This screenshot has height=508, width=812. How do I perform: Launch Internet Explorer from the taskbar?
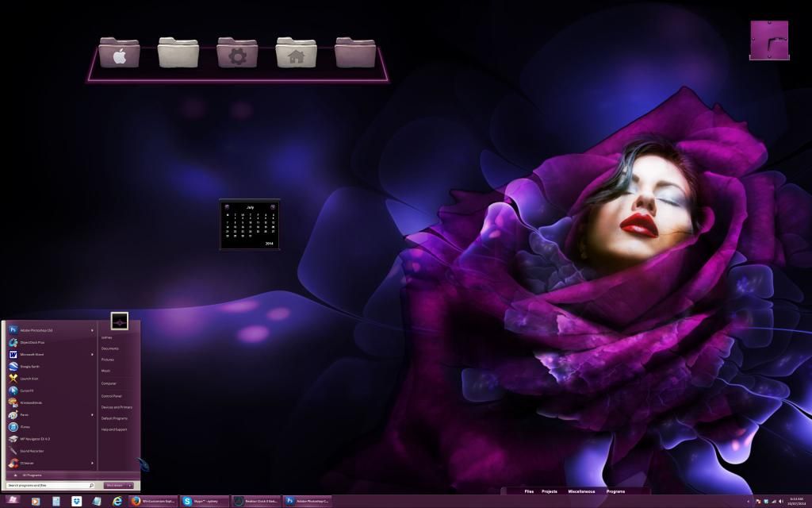tap(117, 502)
